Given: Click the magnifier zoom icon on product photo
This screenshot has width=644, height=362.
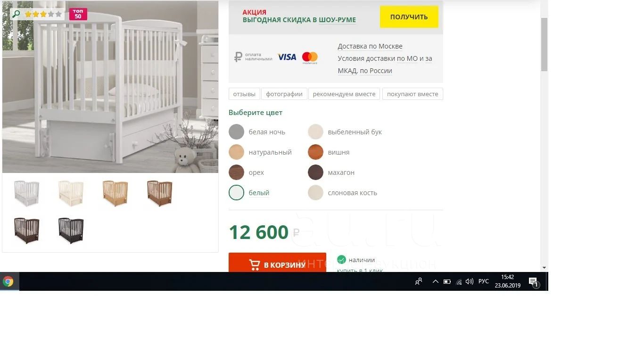Looking at the screenshot, I should click(x=17, y=14).
